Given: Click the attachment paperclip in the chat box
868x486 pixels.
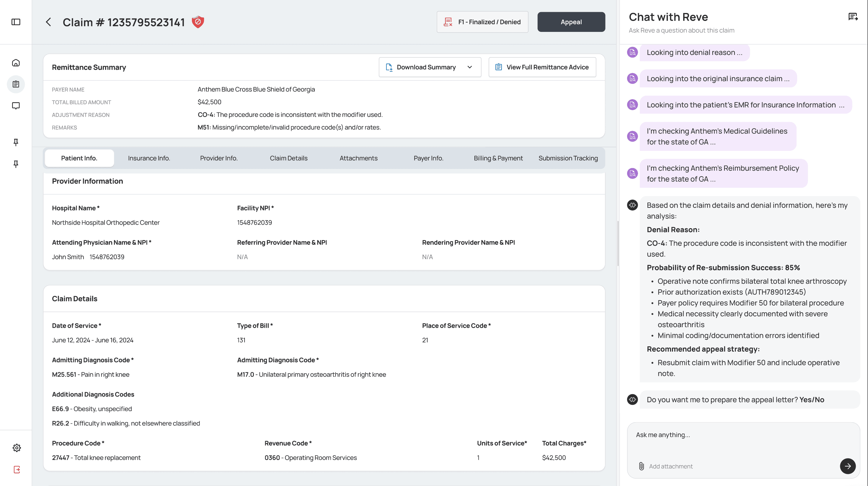Looking at the screenshot, I should [641, 466].
